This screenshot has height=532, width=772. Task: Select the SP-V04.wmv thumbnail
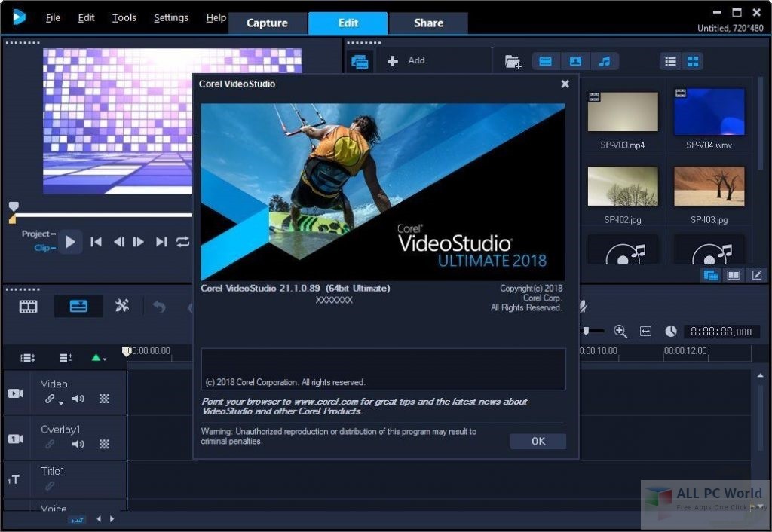click(x=709, y=112)
